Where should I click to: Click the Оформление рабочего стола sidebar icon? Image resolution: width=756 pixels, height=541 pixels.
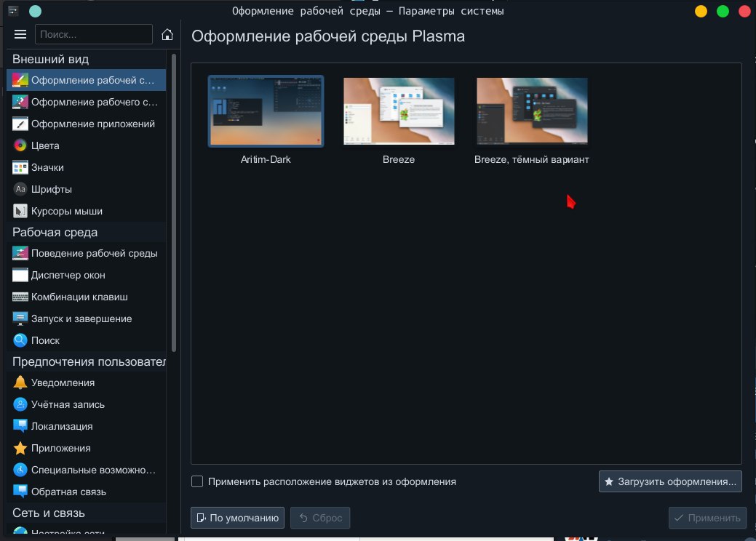(20, 102)
